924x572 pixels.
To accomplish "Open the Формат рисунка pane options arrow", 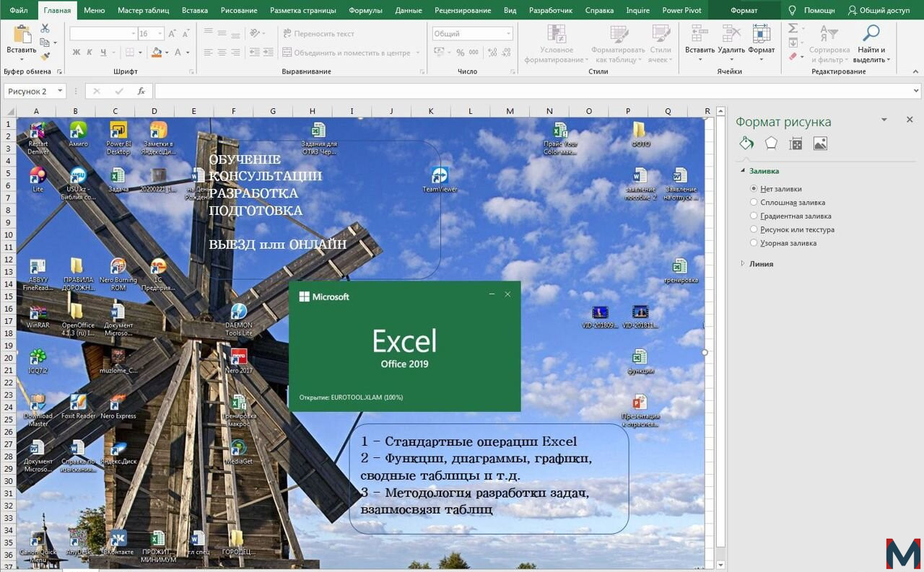I will (884, 120).
